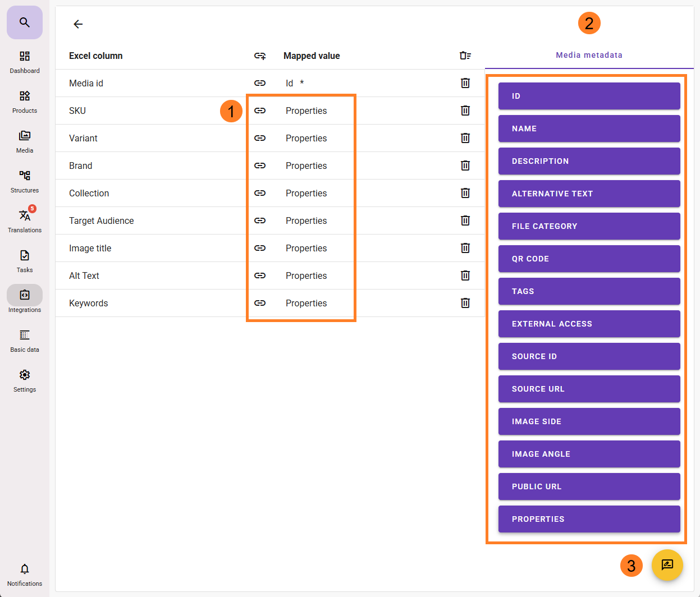Choose the ALTERNATIVE TEXT metadata button

(589, 194)
